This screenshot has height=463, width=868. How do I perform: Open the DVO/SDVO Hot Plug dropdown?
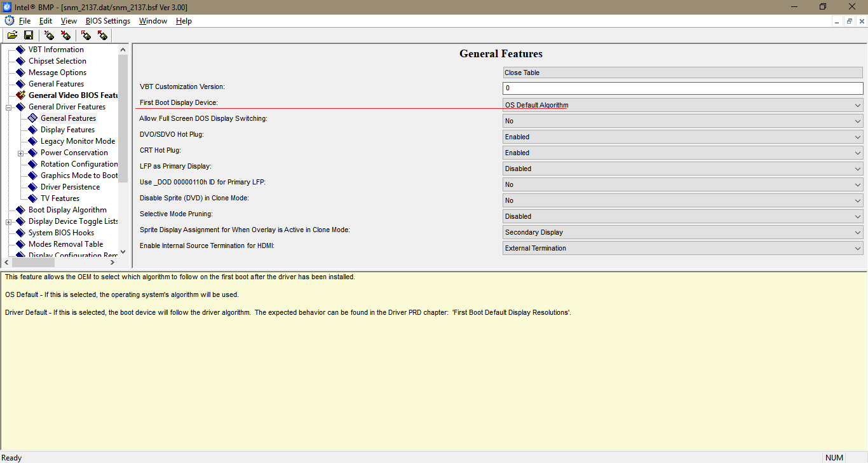(x=683, y=137)
